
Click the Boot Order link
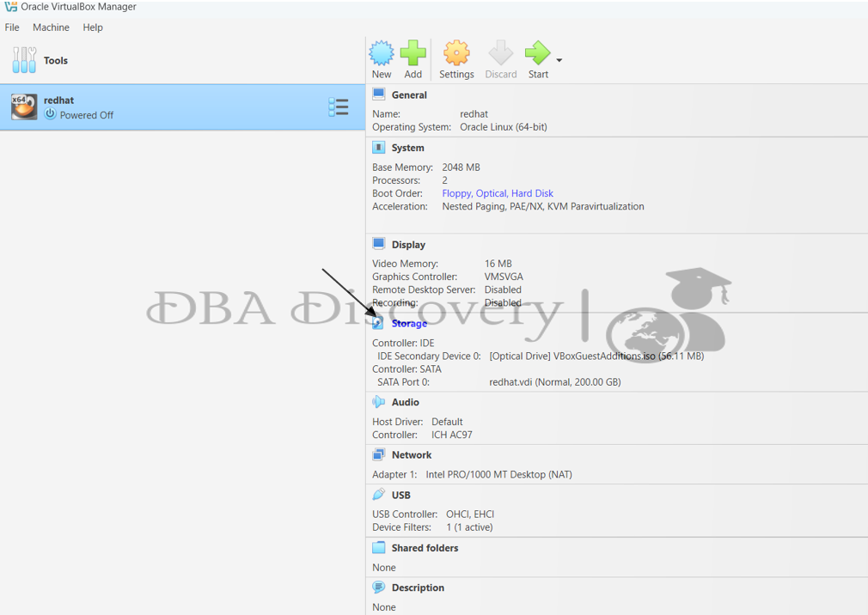click(498, 193)
